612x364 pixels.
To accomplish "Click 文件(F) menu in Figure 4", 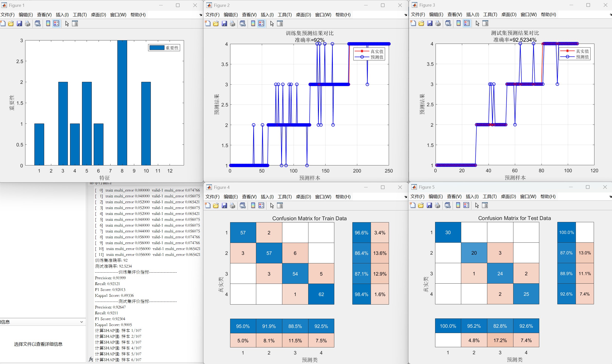I will coord(212,197).
